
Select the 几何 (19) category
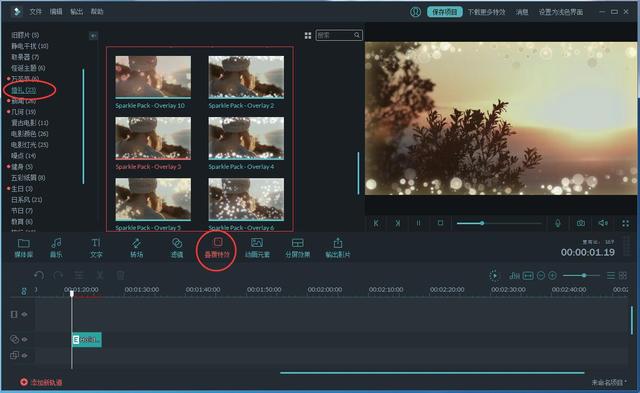tap(23, 112)
